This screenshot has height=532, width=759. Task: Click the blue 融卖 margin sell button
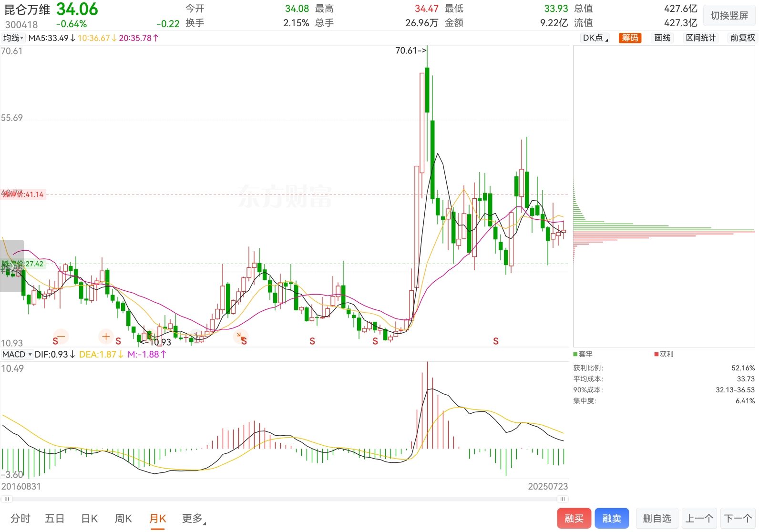point(612,519)
